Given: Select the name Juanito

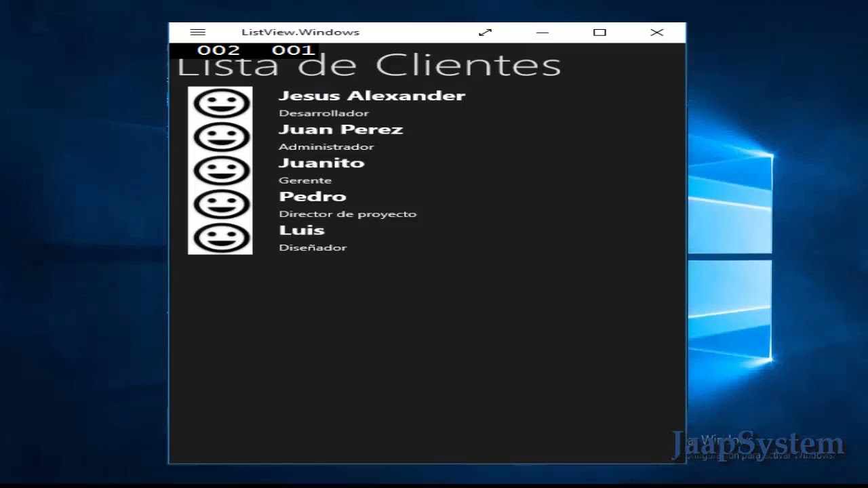Looking at the screenshot, I should [x=321, y=163].
